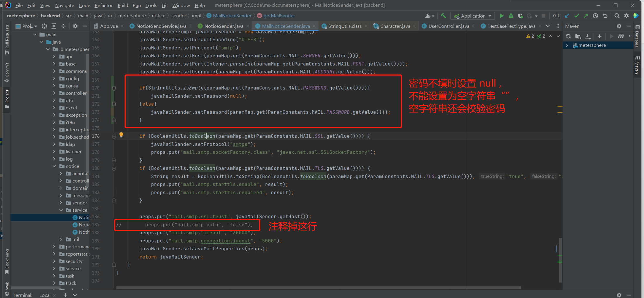Viewport: 644px width, 298px height.
Task: Push commits with the green Git arrow
Action: coord(586,16)
